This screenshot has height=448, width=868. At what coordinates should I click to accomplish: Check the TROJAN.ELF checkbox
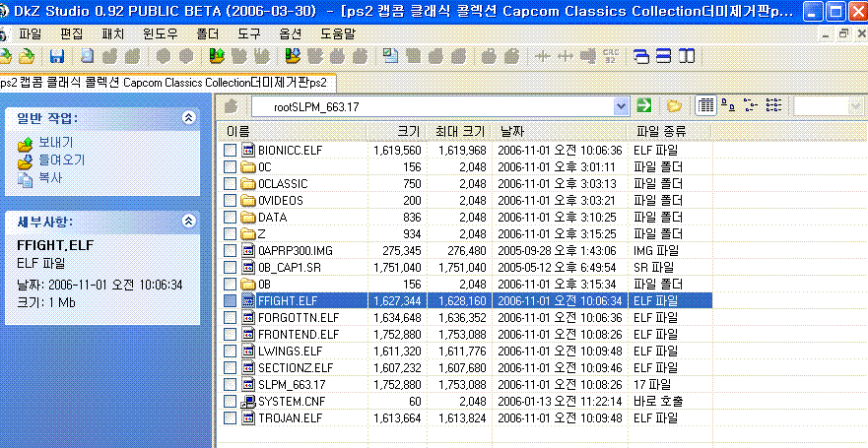tap(230, 418)
